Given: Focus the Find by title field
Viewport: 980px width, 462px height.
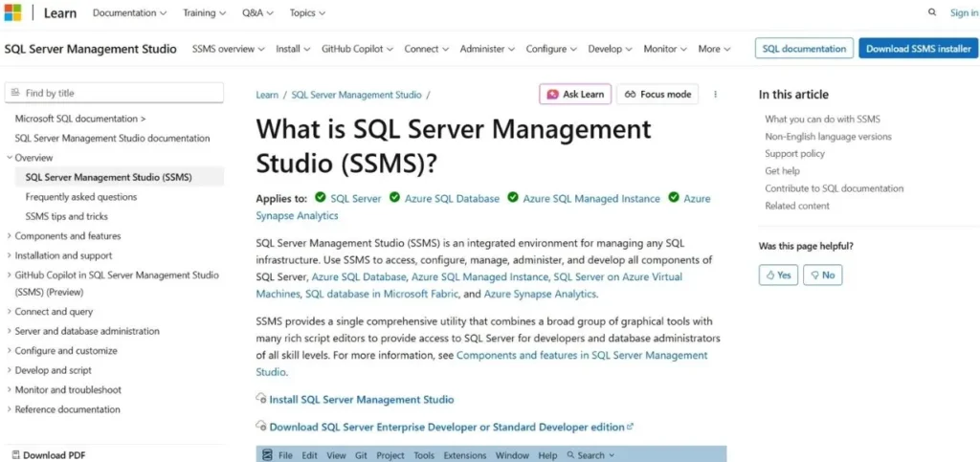Looking at the screenshot, I should pyautogui.click(x=114, y=93).
